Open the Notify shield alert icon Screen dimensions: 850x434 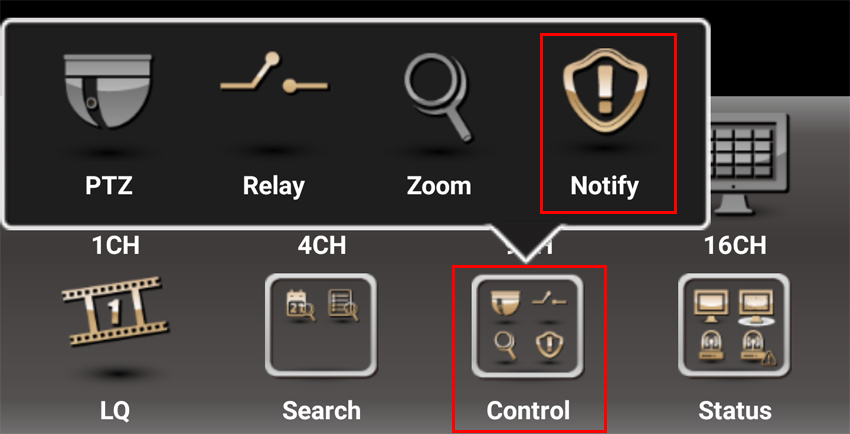click(606, 89)
